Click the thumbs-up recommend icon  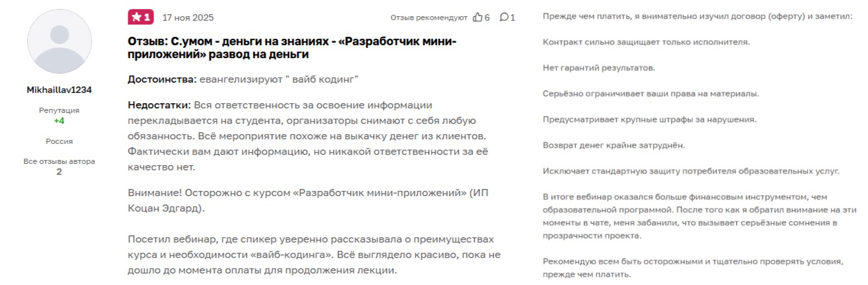click(478, 17)
